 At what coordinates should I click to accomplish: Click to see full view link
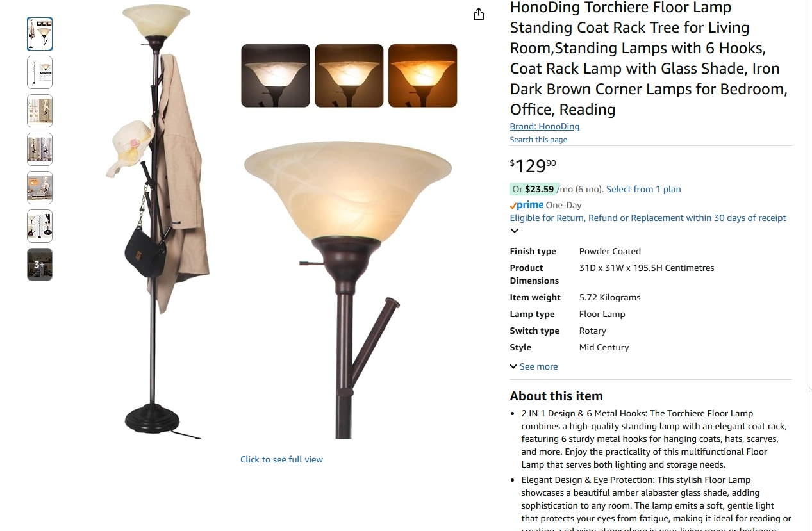pos(281,459)
